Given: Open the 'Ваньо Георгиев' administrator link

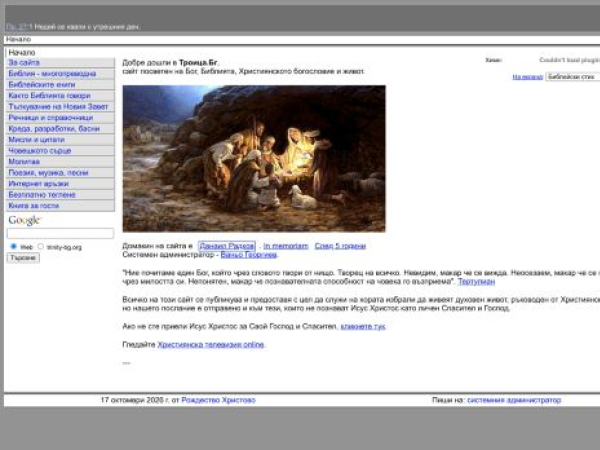Looking at the screenshot, I should point(249,254).
